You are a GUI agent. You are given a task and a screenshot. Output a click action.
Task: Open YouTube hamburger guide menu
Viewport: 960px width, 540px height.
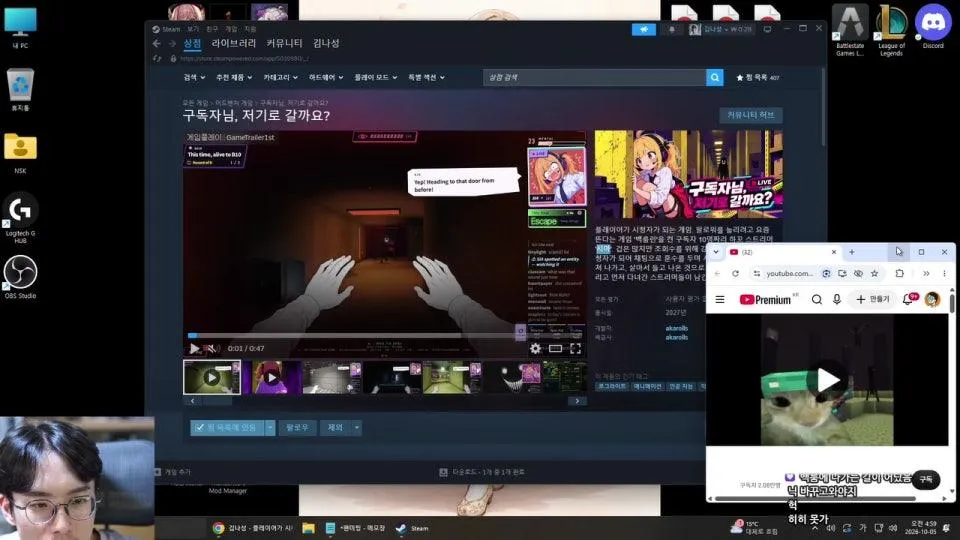click(x=720, y=299)
